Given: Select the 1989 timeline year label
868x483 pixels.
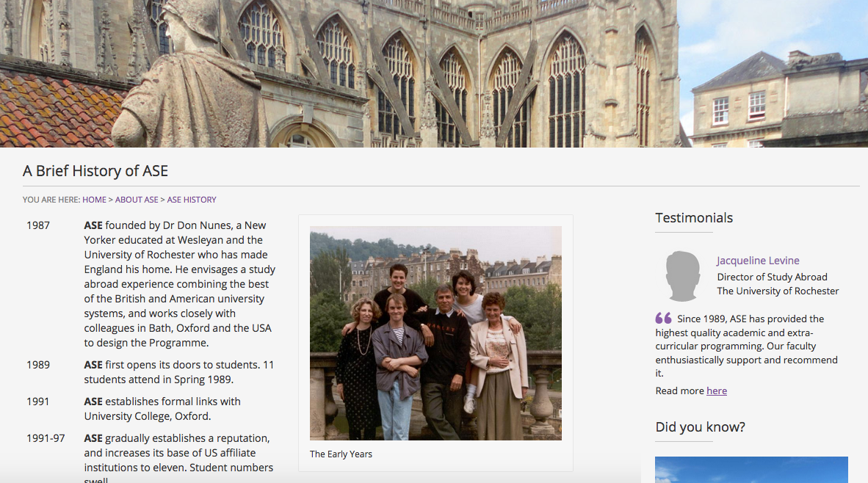Looking at the screenshot, I should 38,365.
